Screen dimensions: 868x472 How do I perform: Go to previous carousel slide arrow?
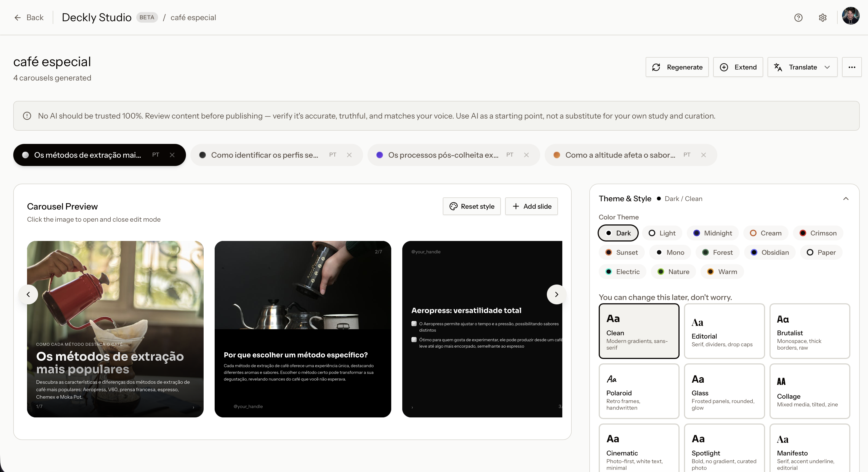tap(28, 294)
